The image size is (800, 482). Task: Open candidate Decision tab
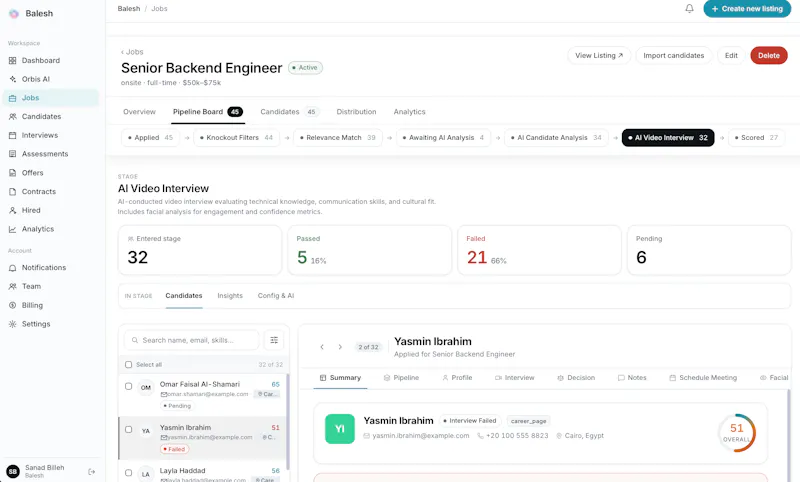[576, 378]
